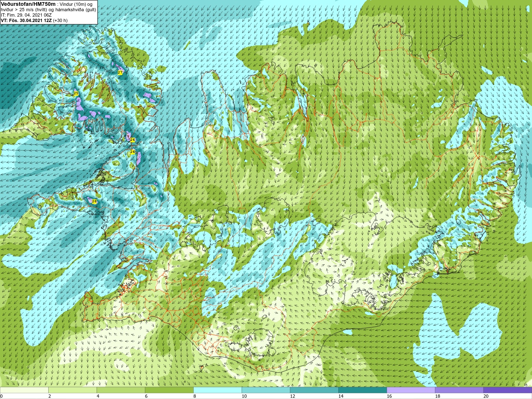Click the scale label 6

pyautogui.click(x=146, y=396)
